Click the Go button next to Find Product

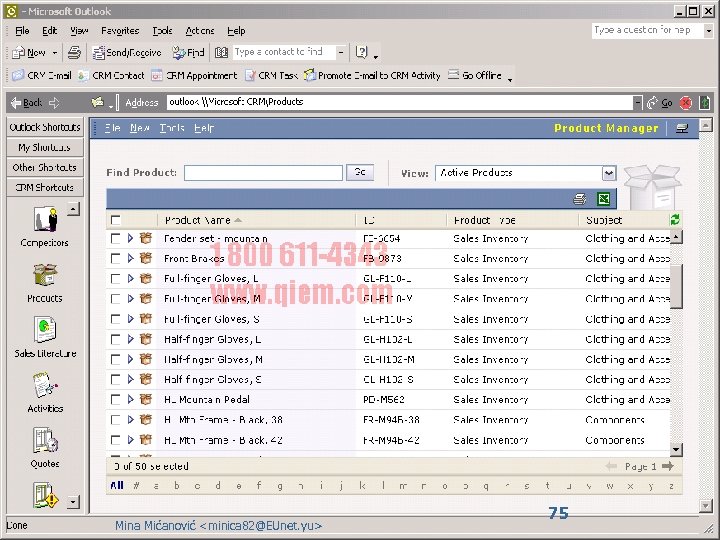pos(360,172)
